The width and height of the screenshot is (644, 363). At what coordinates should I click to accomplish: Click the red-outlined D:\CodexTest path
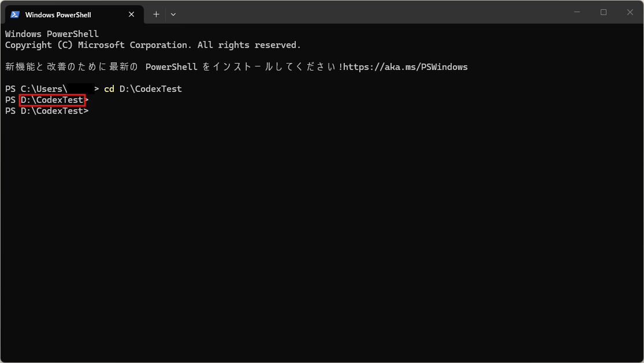(x=52, y=100)
